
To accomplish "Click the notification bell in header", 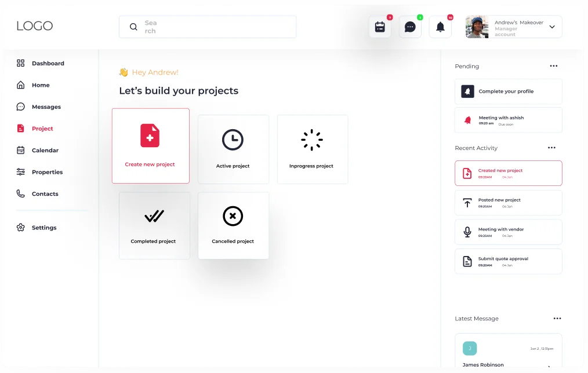I will (x=440, y=27).
